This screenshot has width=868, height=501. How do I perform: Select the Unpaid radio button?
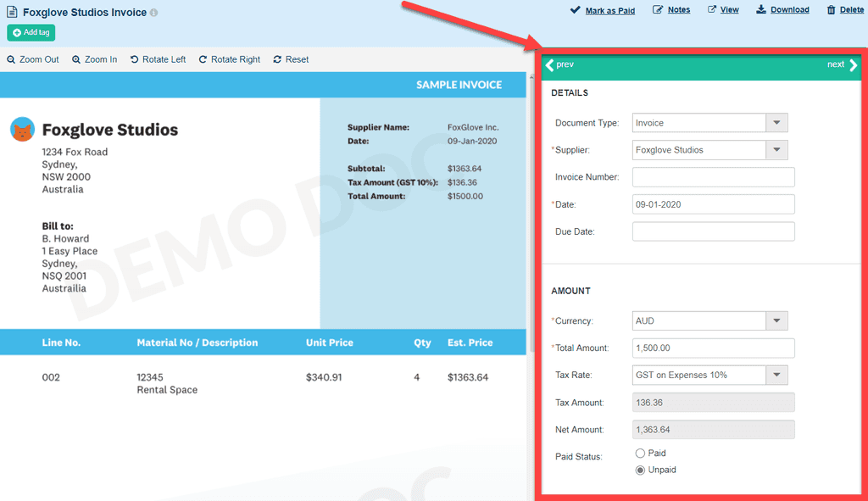tap(640, 470)
